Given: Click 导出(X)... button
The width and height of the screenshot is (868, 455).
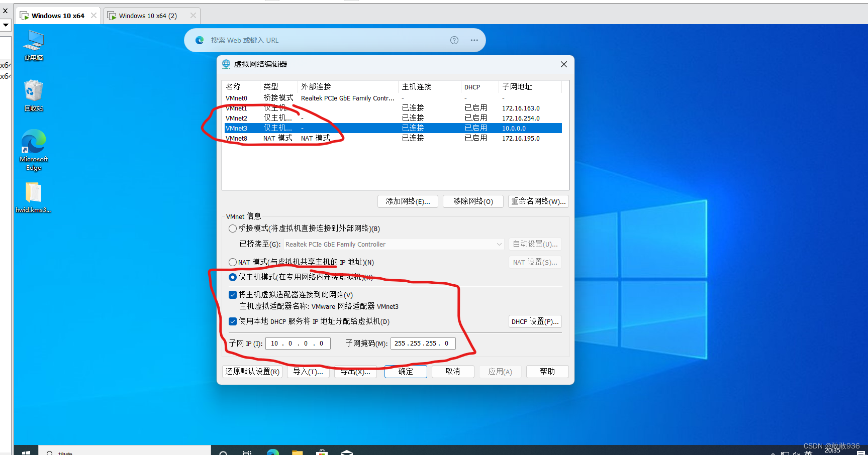Looking at the screenshot, I should point(355,372).
